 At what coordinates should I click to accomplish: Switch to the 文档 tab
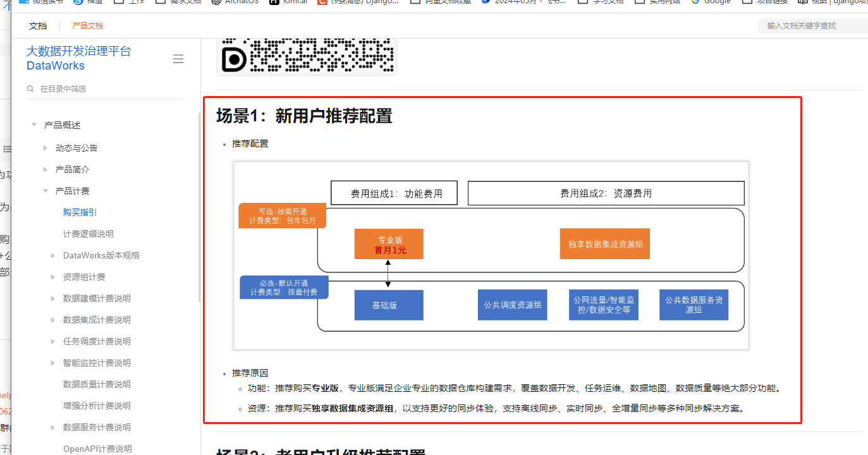coord(38,26)
